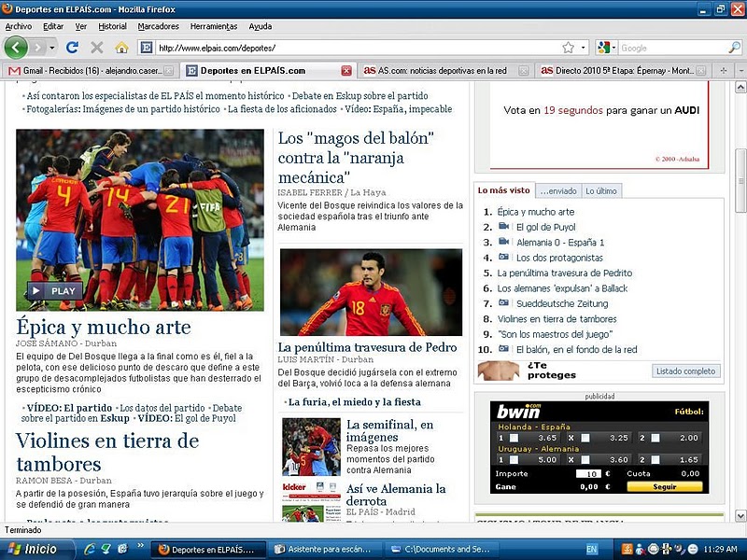Open the Listado completo link
The height and width of the screenshot is (560, 747).
pyautogui.click(x=686, y=371)
